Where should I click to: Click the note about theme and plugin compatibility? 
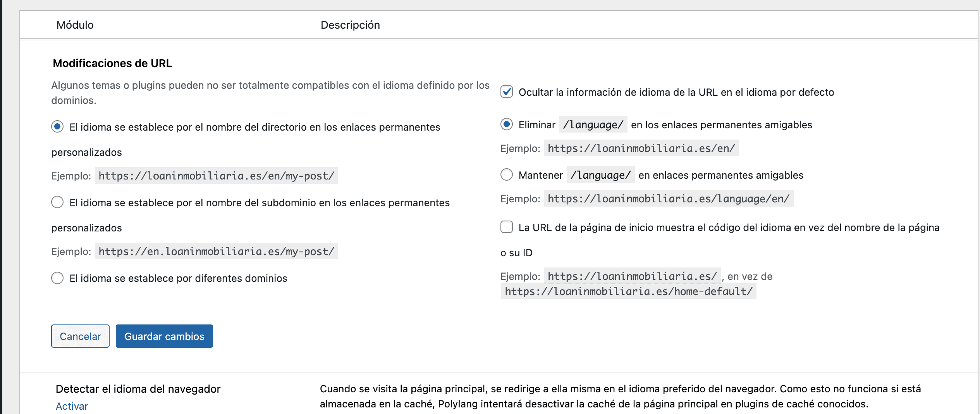coord(270,93)
